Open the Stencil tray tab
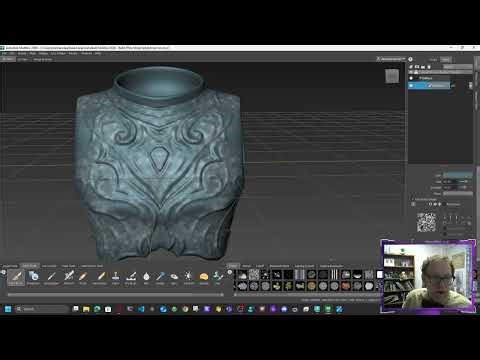This screenshot has height=360, width=480. pos(247,266)
